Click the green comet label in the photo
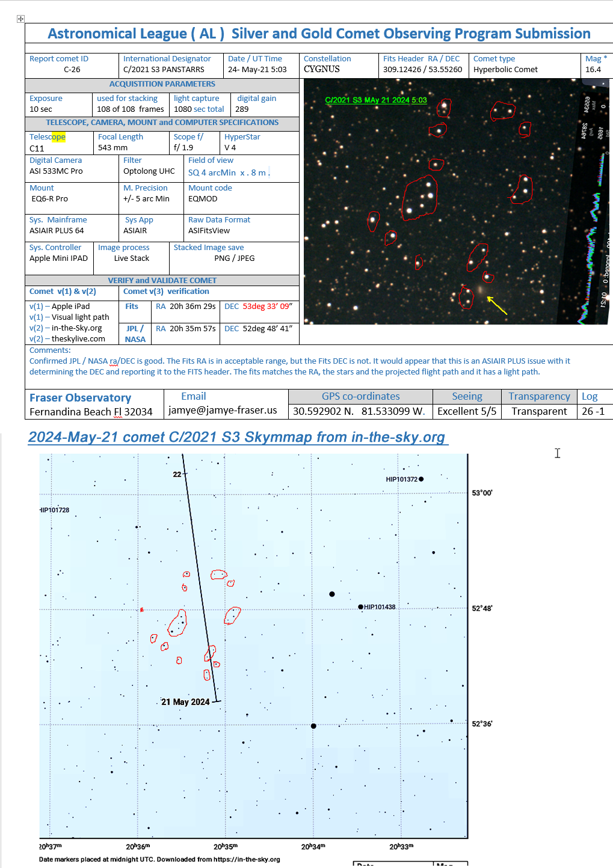The image size is (613, 868). [x=375, y=100]
